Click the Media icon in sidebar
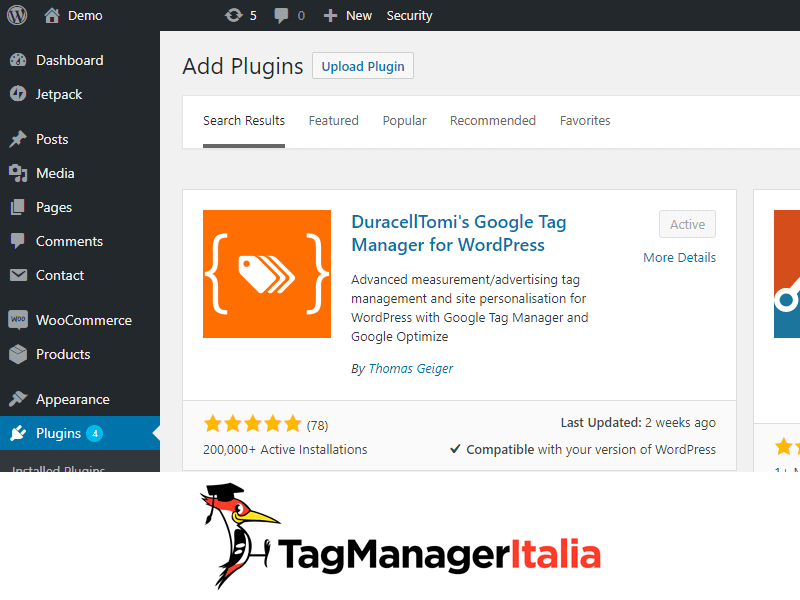The width and height of the screenshot is (800, 600). [18, 173]
